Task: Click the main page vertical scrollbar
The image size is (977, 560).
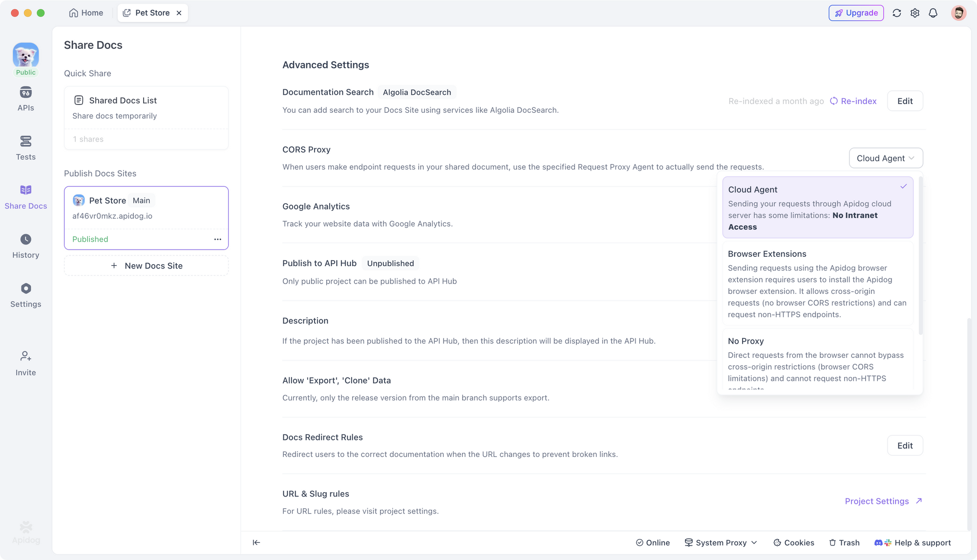Action: 969,424
